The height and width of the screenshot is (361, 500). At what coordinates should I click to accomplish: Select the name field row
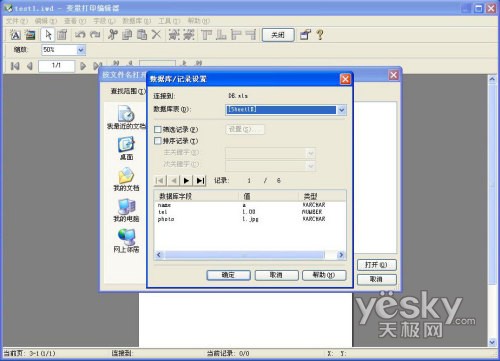(x=250, y=205)
